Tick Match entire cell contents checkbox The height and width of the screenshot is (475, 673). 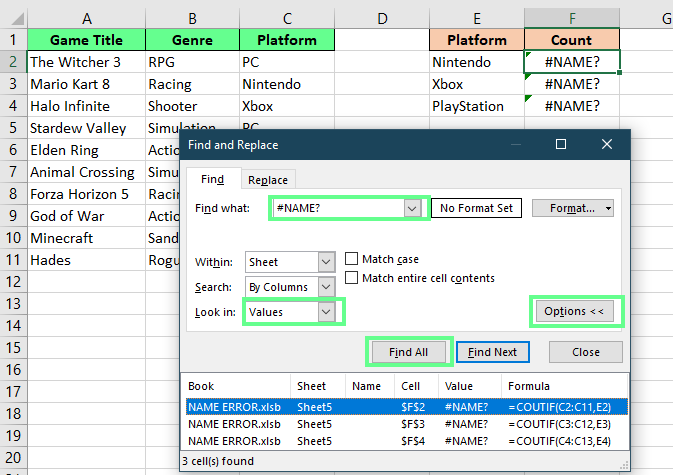pyautogui.click(x=351, y=278)
